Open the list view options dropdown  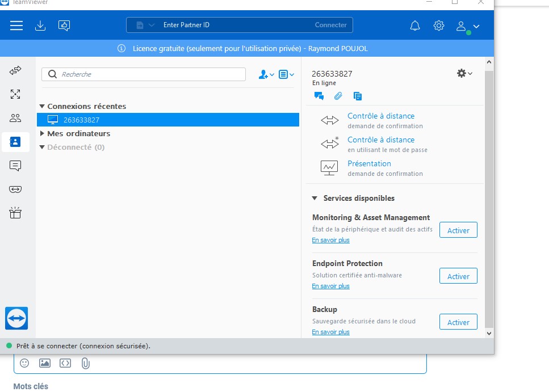(286, 74)
